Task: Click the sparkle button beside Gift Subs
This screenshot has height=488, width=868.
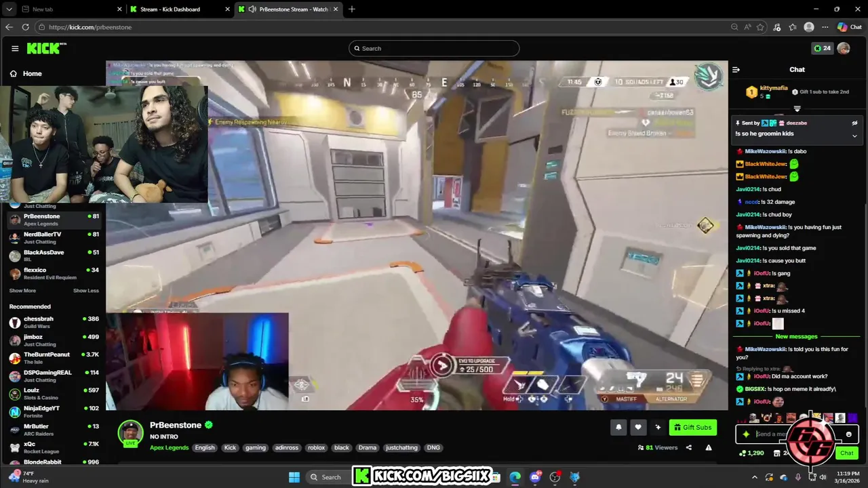Action: pyautogui.click(x=658, y=427)
